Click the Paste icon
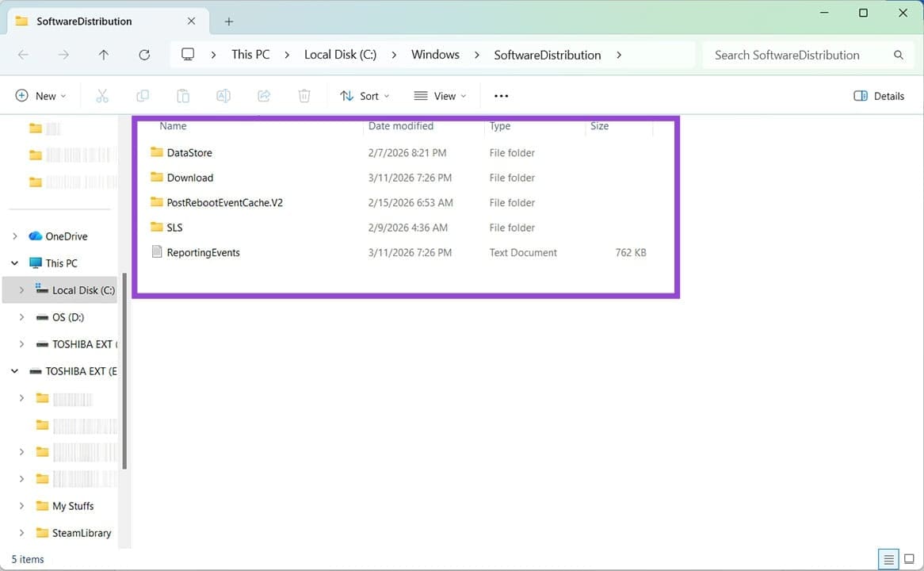924x571 pixels. click(x=182, y=95)
